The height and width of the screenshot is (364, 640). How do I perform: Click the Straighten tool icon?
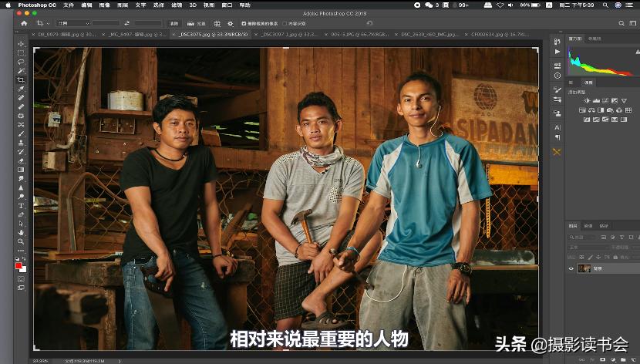click(190, 23)
